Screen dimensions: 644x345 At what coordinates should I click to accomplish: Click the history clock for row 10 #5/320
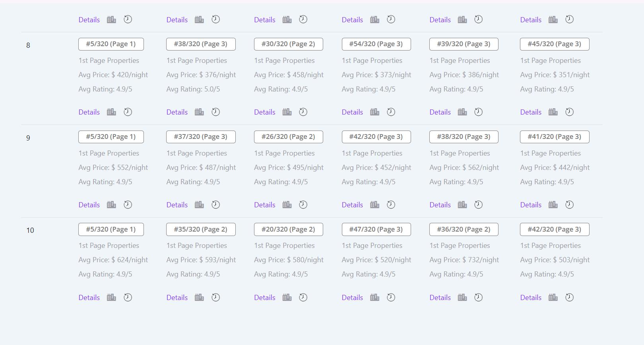click(128, 297)
